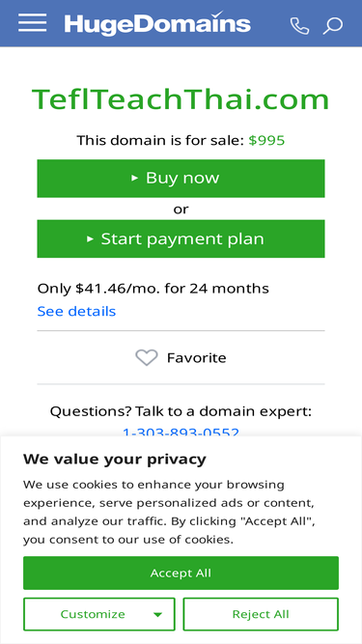Open the hamburger navigation menu
Screen dimensions: 362x644
33,22
